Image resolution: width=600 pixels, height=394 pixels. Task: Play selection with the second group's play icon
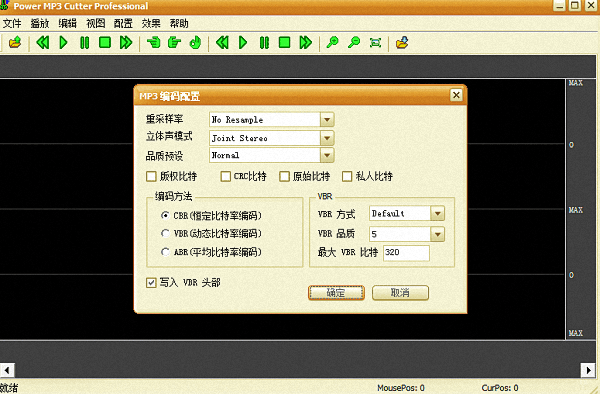coord(243,42)
